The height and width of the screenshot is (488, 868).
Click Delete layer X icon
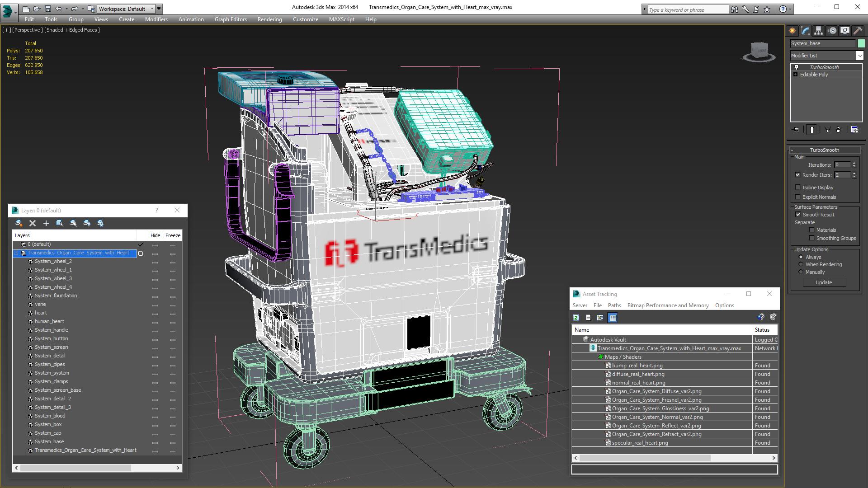[x=33, y=223]
